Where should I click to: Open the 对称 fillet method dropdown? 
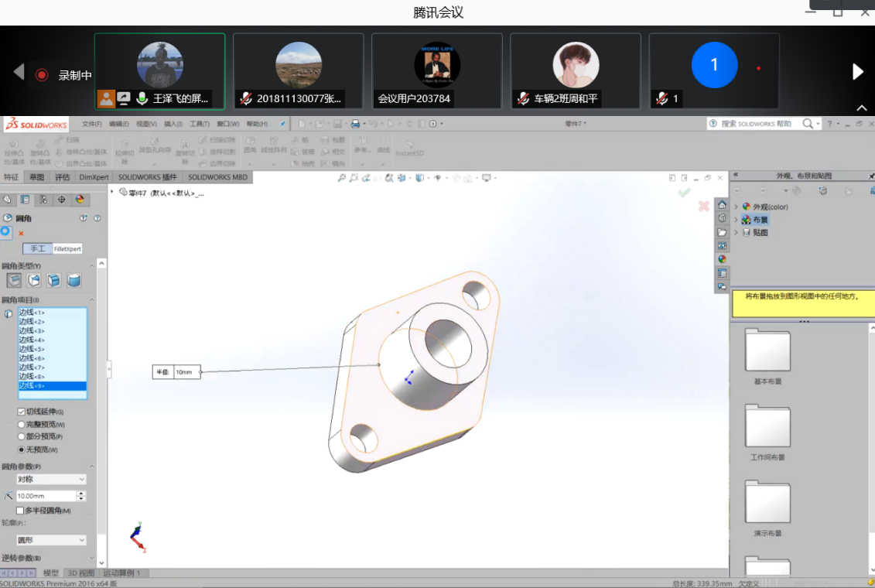click(x=51, y=480)
